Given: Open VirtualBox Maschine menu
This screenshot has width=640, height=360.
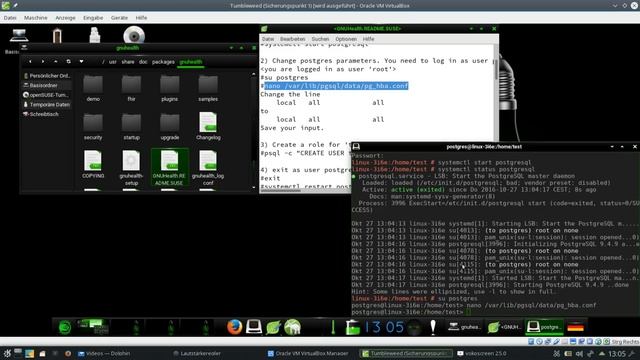Looking at the screenshot, I should 36,18.
